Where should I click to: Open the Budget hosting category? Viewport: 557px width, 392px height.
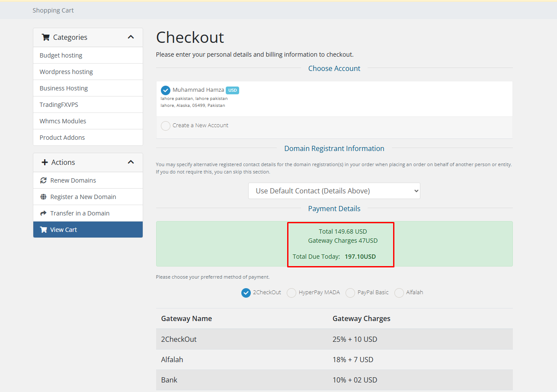(88, 55)
